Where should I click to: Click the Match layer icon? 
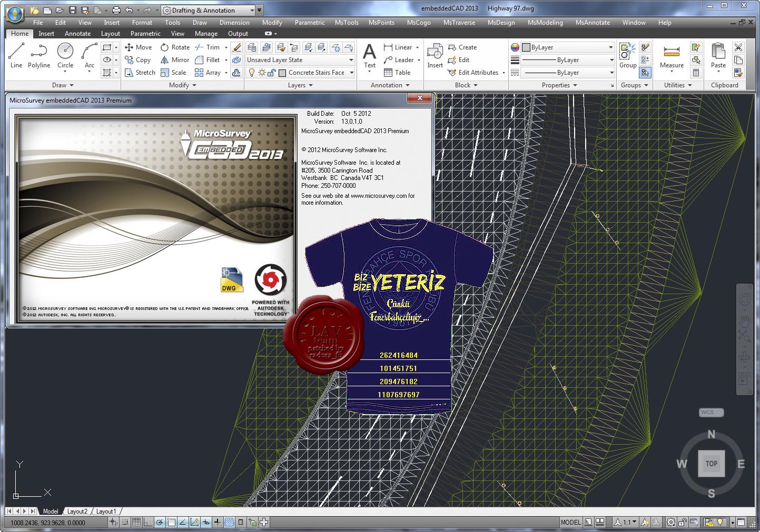pos(281,47)
